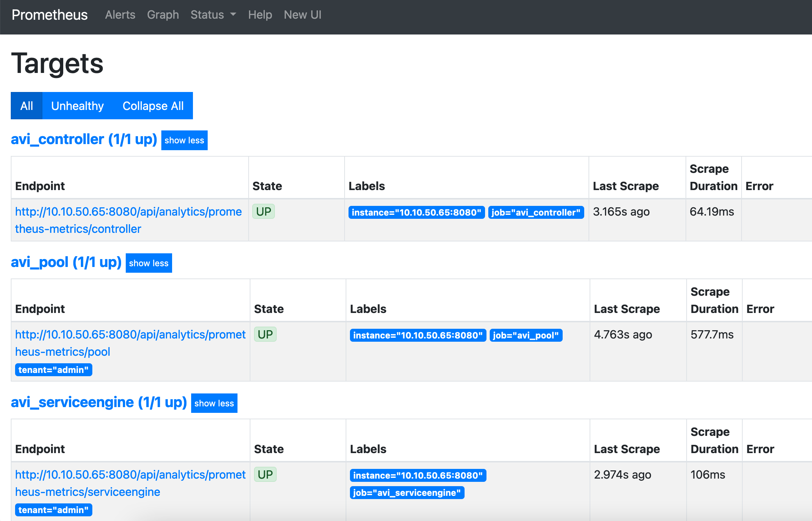Open the avi_pool job heading link
Viewport: 812px width, 521px height.
point(66,262)
